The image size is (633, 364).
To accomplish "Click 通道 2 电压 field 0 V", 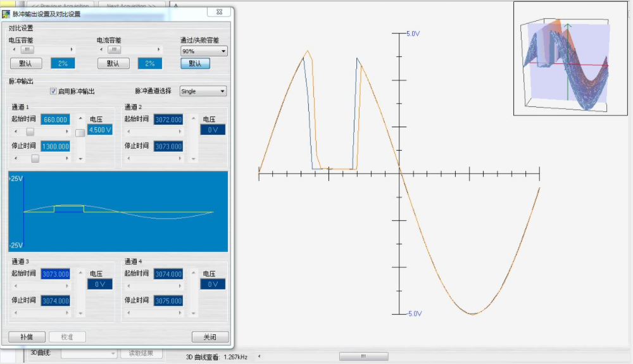I will pos(213,130).
